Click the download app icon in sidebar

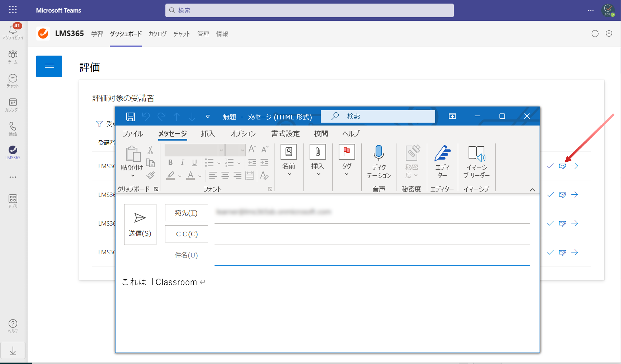13,350
